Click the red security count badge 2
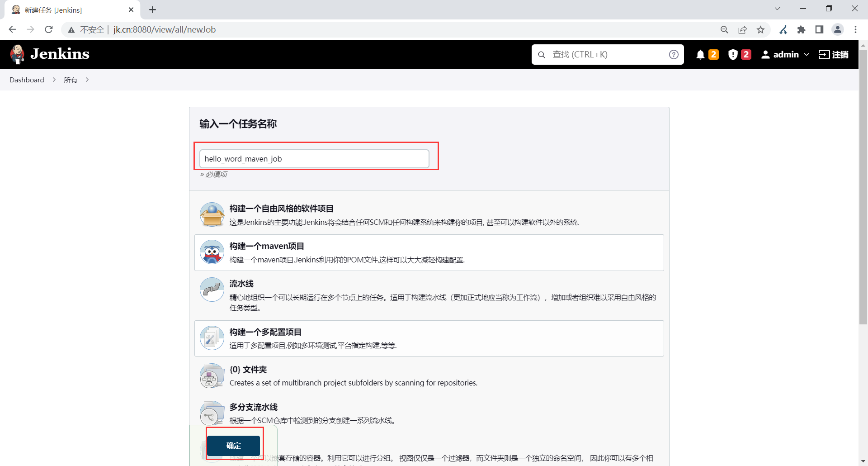Viewport: 868px width, 466px height. (746, 54)
